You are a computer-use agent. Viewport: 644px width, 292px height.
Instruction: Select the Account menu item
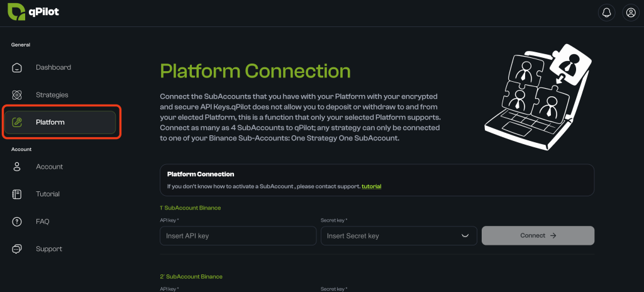(49, 167)
